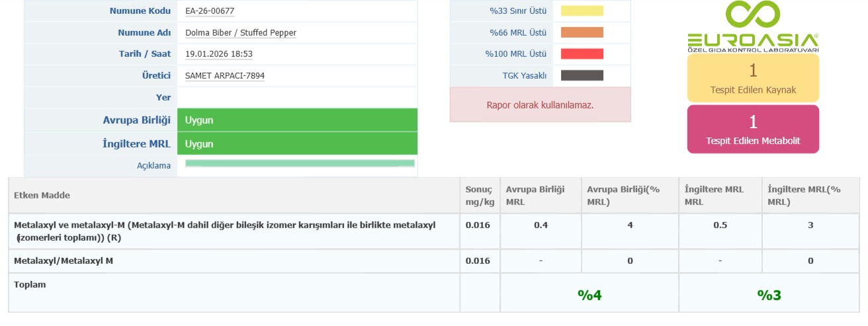This screenshot has width=868, height=326.
Task: Click the sample name Dolma Biber / Stuffed Pepper
Action: (x=241, y=32)
